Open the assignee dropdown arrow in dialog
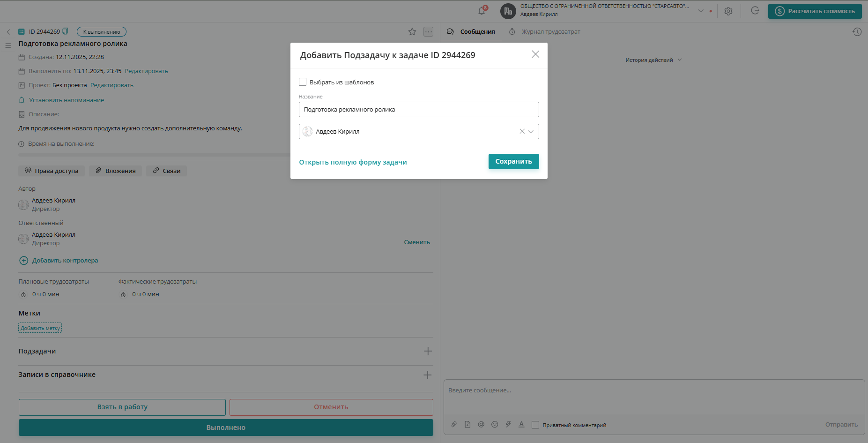 pos(531,131)
